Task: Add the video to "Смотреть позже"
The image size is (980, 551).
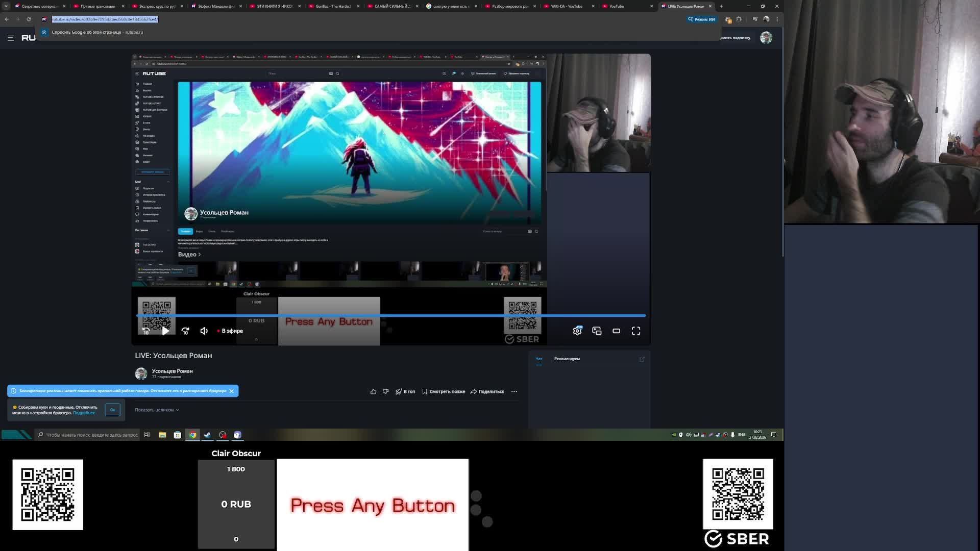Action: pos(443,391)
